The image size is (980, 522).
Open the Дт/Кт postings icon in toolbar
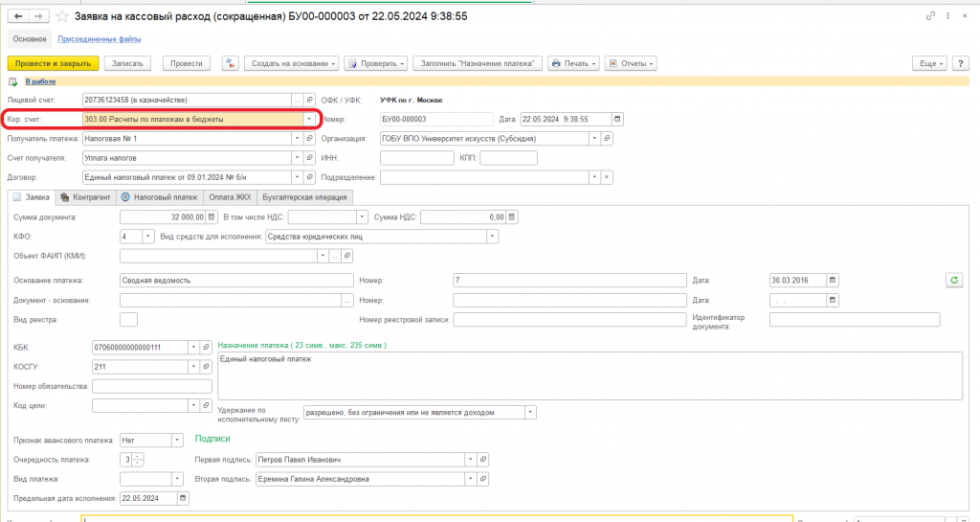(230, 63)
